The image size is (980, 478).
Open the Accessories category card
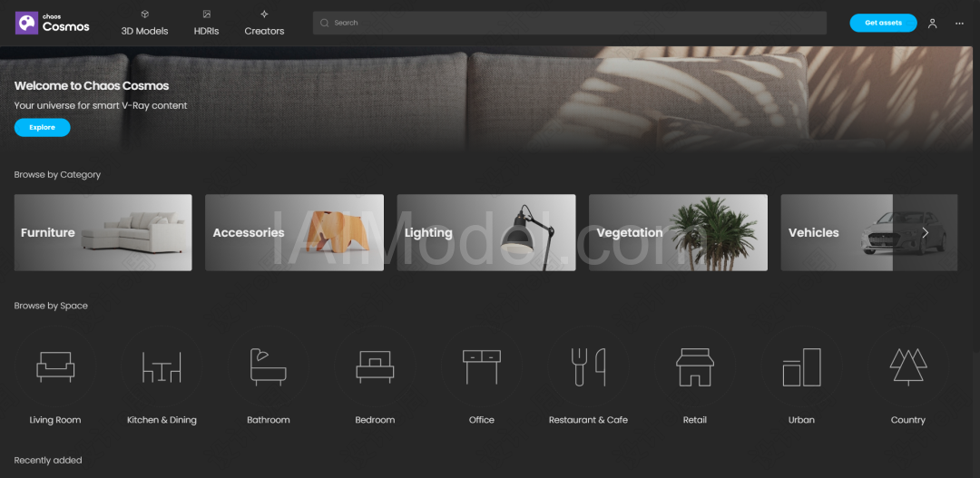click(x=294, y=232)
